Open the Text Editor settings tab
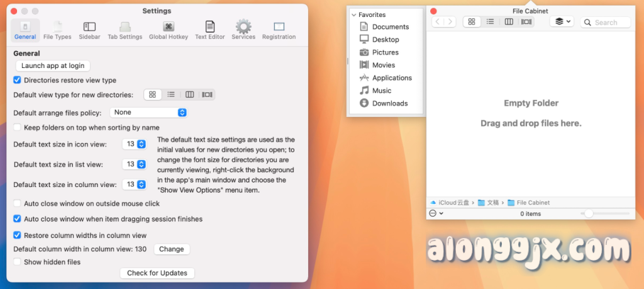644x289 pixels. coord(210,31)
